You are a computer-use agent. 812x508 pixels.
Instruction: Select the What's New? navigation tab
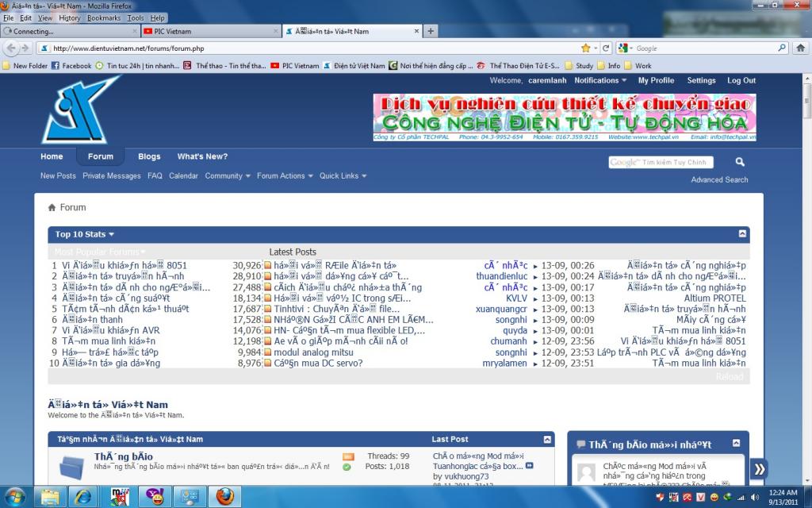coord(202,156)
